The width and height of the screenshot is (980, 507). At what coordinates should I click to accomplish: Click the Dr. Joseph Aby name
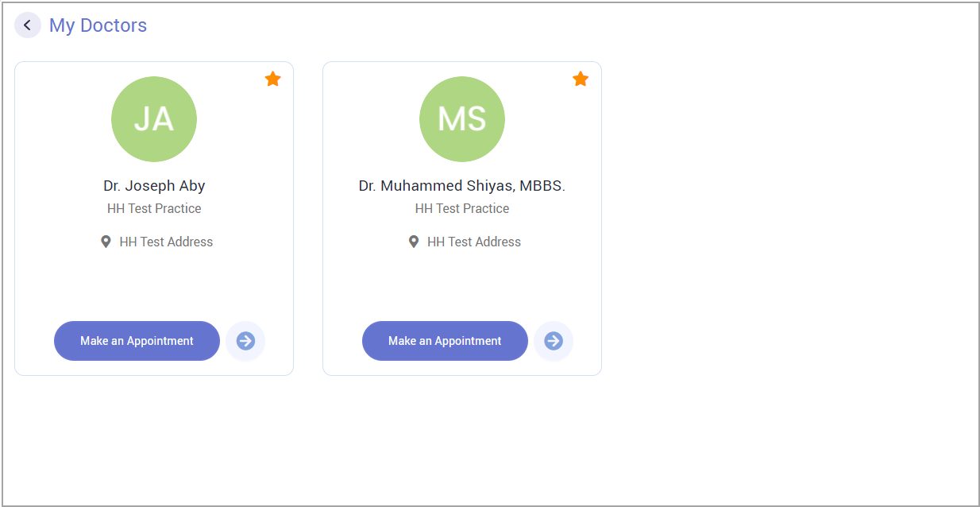tap(154, 186)
